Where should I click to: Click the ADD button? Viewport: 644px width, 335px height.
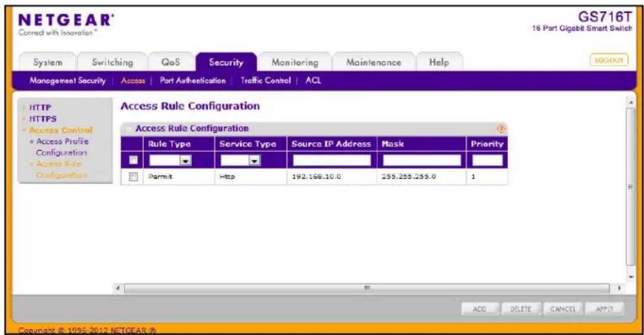point(480,309)
